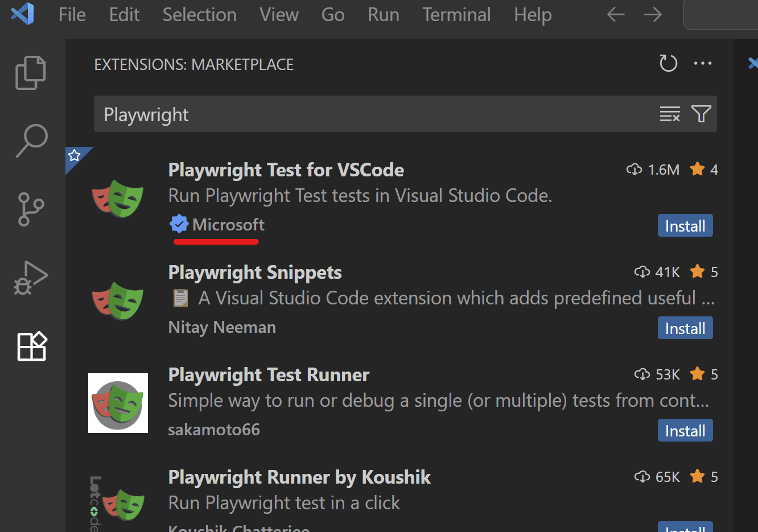Open the Run menu
Viewport: 758px width, 532px height.
click(x=384, y=14)
